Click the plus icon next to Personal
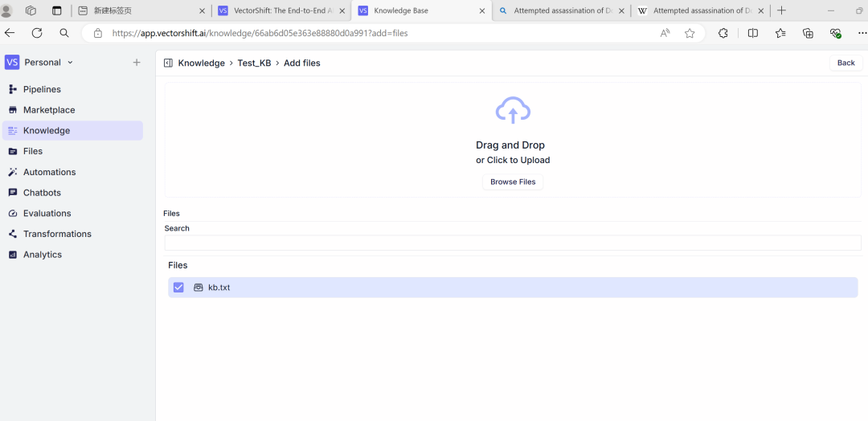 coord(137,63)
